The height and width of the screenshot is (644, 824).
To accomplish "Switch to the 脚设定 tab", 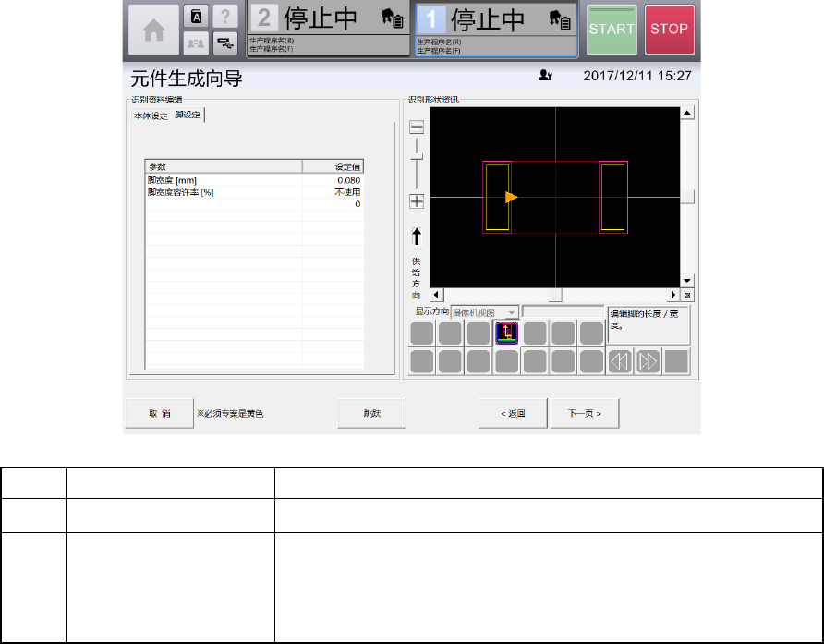I will tap(188, 115).
